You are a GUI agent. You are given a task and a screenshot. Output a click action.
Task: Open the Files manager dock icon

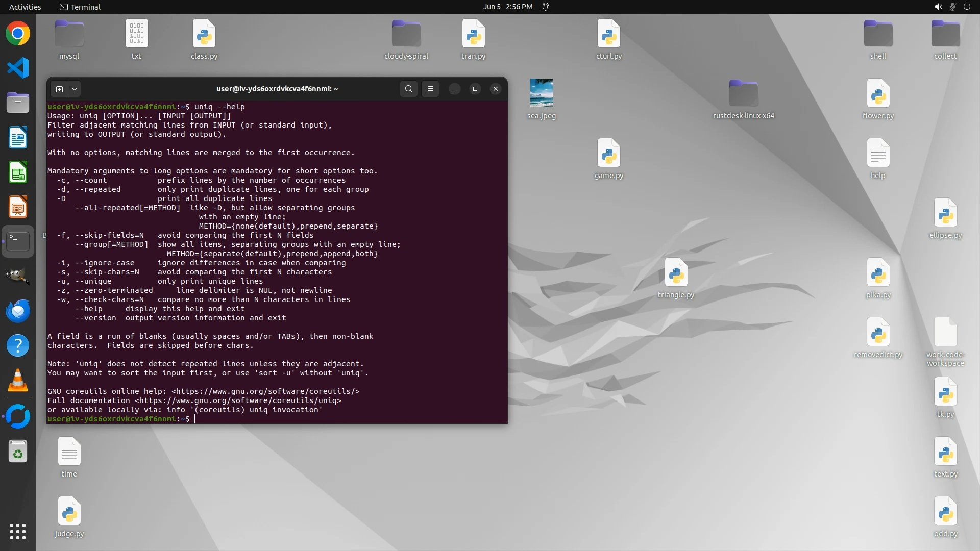[18, 103]
